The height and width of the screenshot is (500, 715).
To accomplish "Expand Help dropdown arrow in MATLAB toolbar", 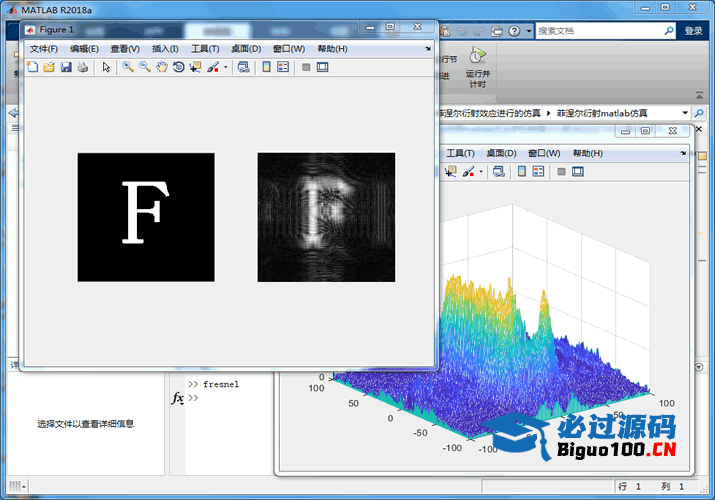I will pos(528,31).
